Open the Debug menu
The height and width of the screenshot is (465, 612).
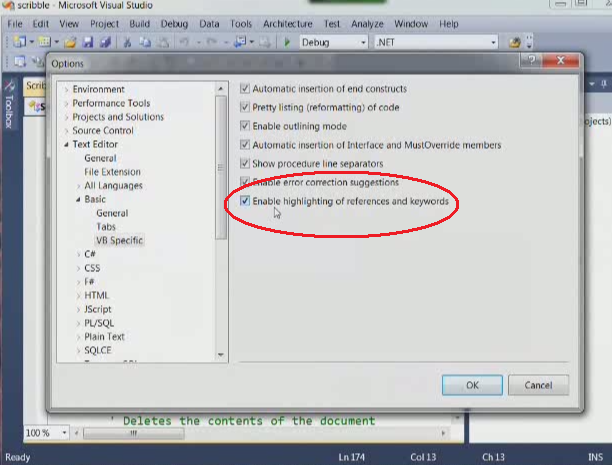[174, 24]
